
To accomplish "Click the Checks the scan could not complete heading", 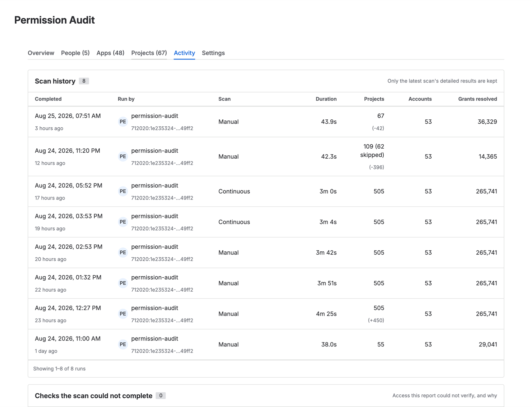I will tap(93, 396).
